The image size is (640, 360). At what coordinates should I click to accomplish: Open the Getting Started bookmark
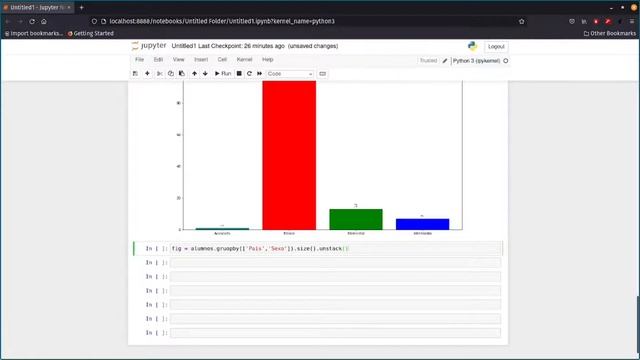[91, 33]
